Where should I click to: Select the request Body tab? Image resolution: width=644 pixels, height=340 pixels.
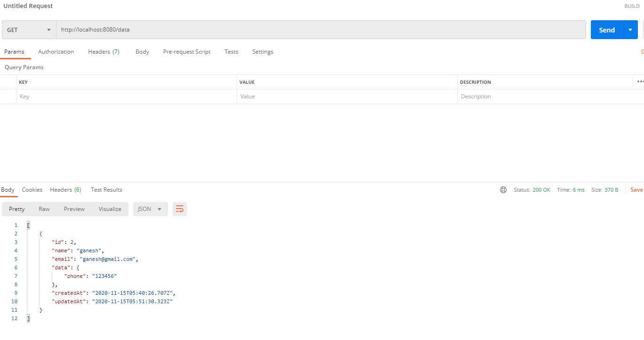coord(142,52)
